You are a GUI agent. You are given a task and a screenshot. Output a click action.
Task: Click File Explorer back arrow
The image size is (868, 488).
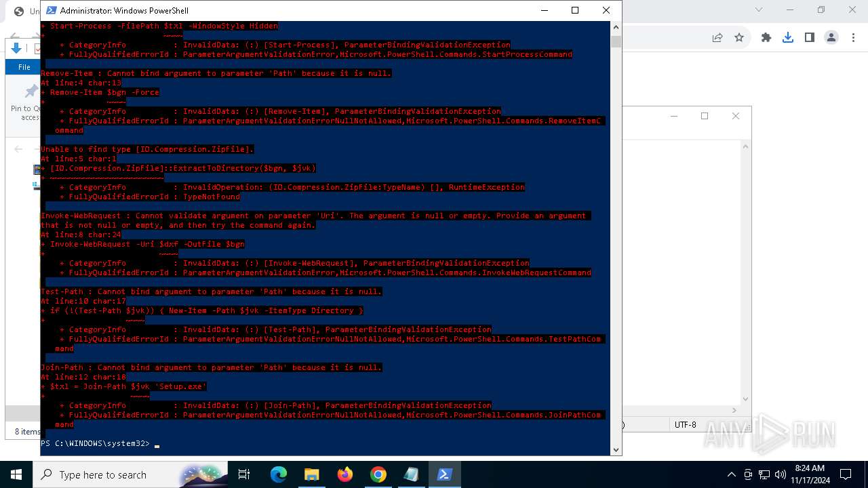pos(18,149)
